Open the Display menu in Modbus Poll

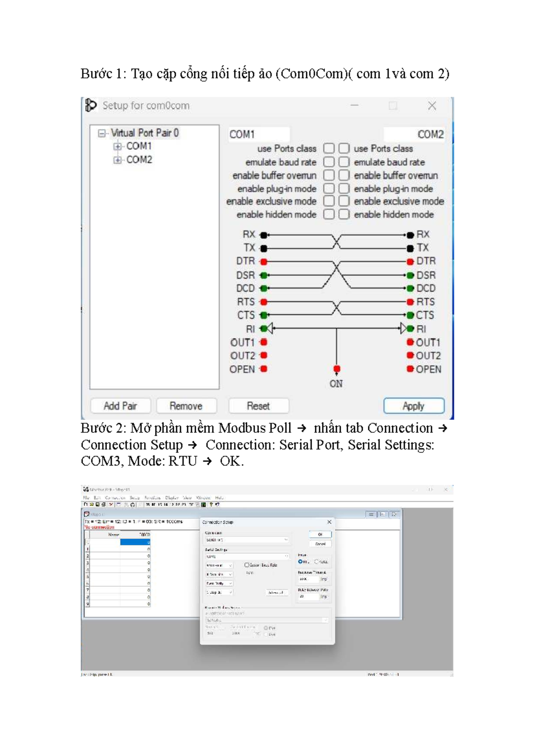(x=172, y=497)
